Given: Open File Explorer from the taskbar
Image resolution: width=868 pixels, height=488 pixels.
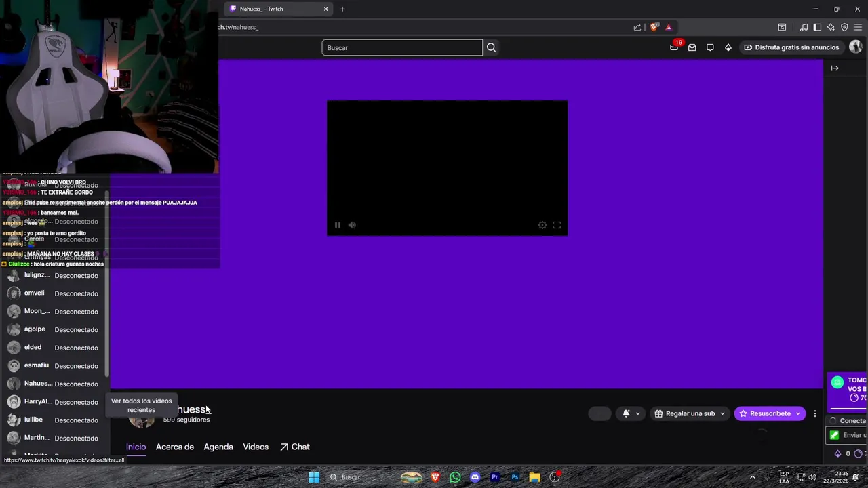Looking at the screenshot, I should pyautogui.click(x=534, y=477).
